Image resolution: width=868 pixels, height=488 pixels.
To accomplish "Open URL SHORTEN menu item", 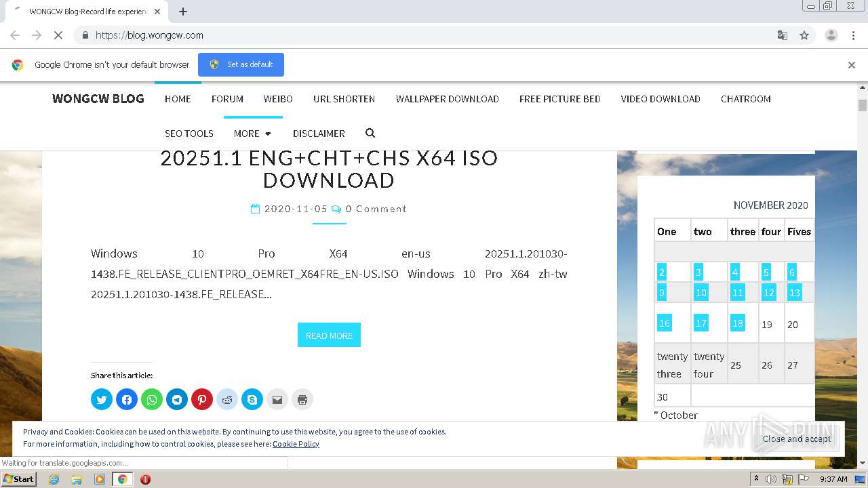I will (x=344, y=99).
